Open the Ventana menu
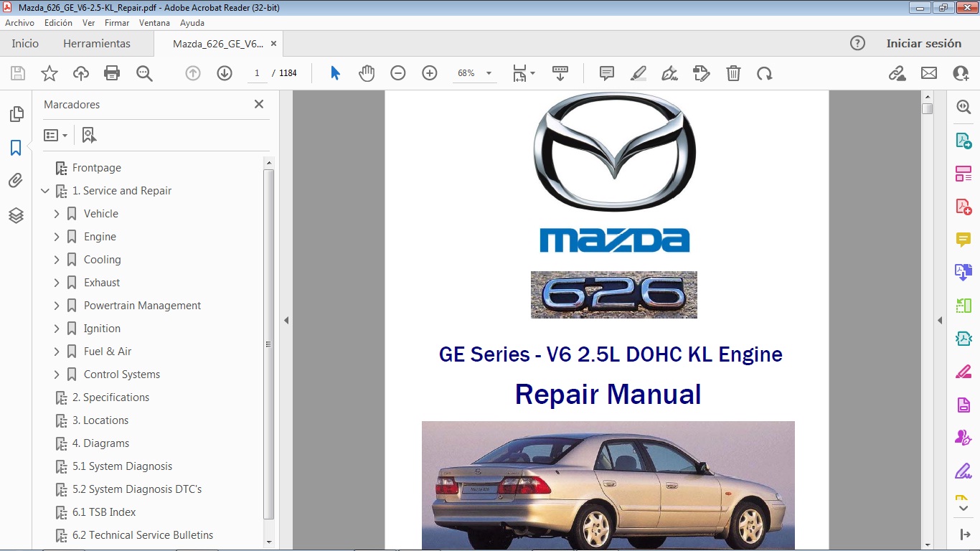 pos(155,23)
